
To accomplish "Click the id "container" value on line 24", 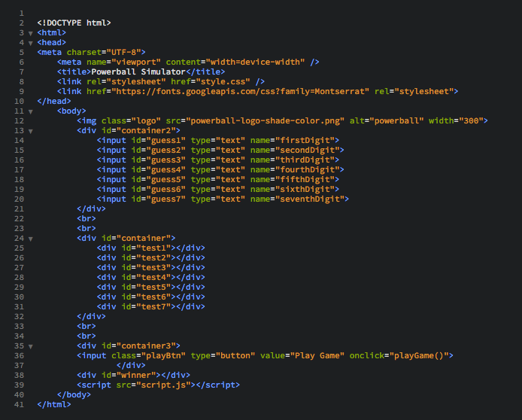I will (144, 238).
